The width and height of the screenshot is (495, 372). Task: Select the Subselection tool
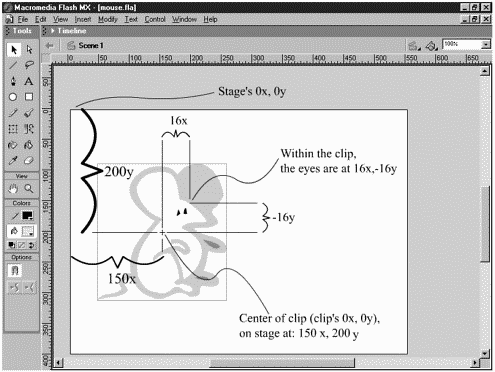[29, 49]
